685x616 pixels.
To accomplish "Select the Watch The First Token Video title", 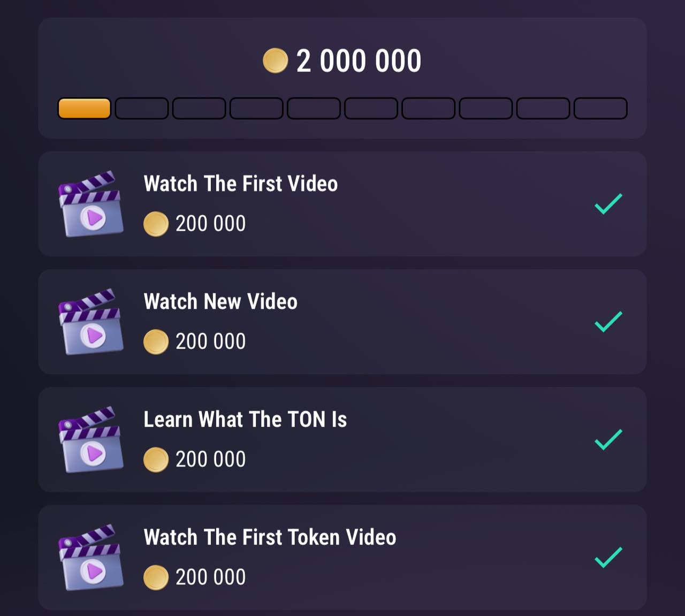I will (x=270, y=537).
